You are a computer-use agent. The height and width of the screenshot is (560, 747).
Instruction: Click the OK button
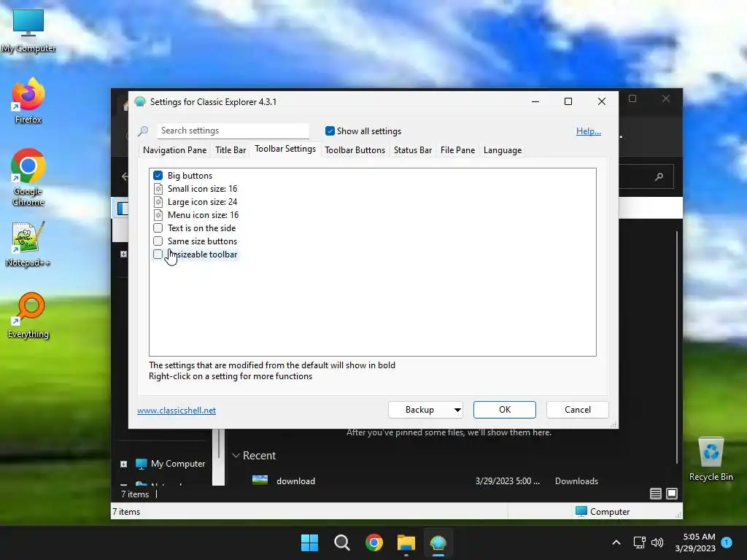[x=505, y=410]
